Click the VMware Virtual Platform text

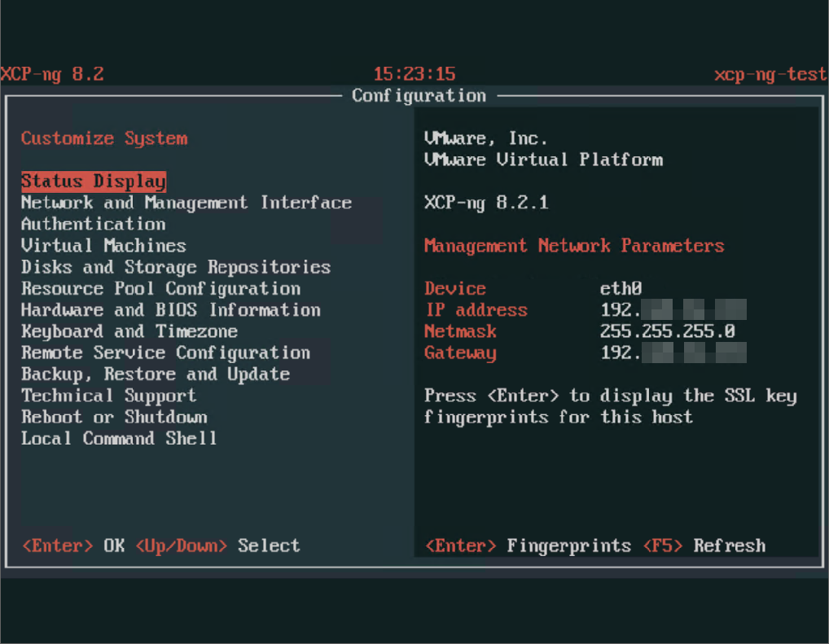(543, 160)
